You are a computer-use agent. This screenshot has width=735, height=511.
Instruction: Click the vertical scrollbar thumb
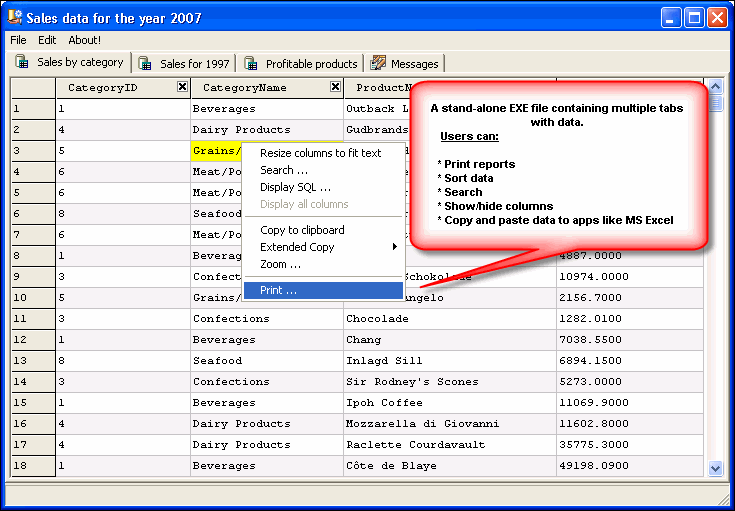coord(715,103)
